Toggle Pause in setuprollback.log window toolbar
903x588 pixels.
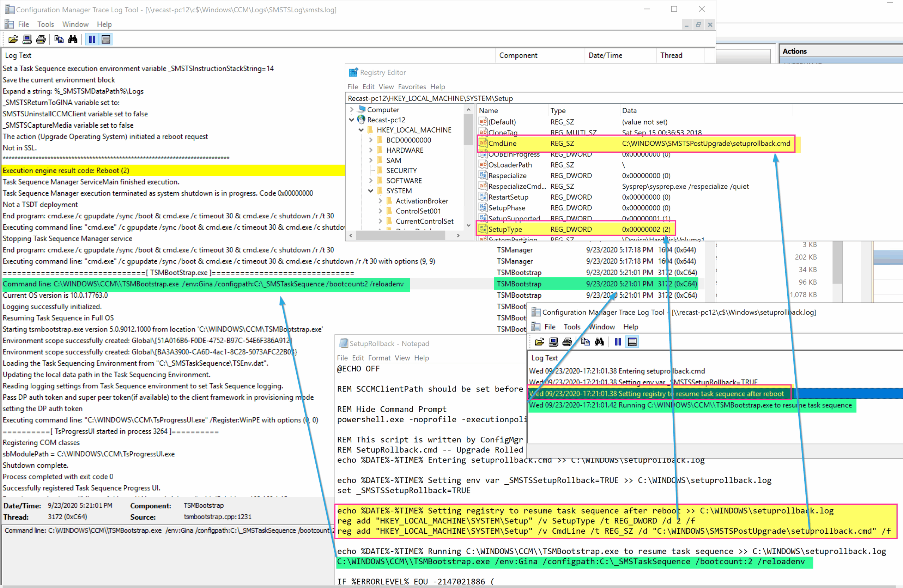pyautogui.click(x=618, y=342)
